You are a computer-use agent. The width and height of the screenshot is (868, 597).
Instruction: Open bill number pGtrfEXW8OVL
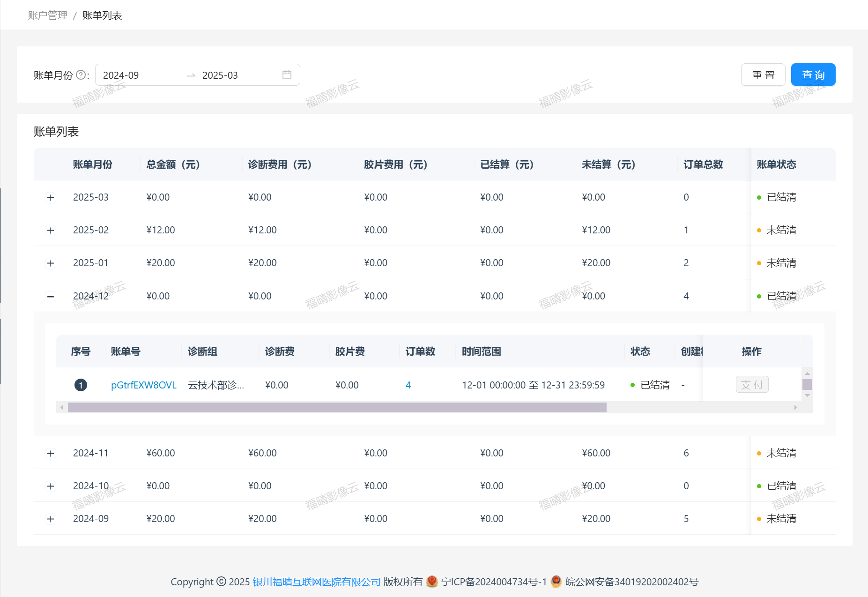143,385
